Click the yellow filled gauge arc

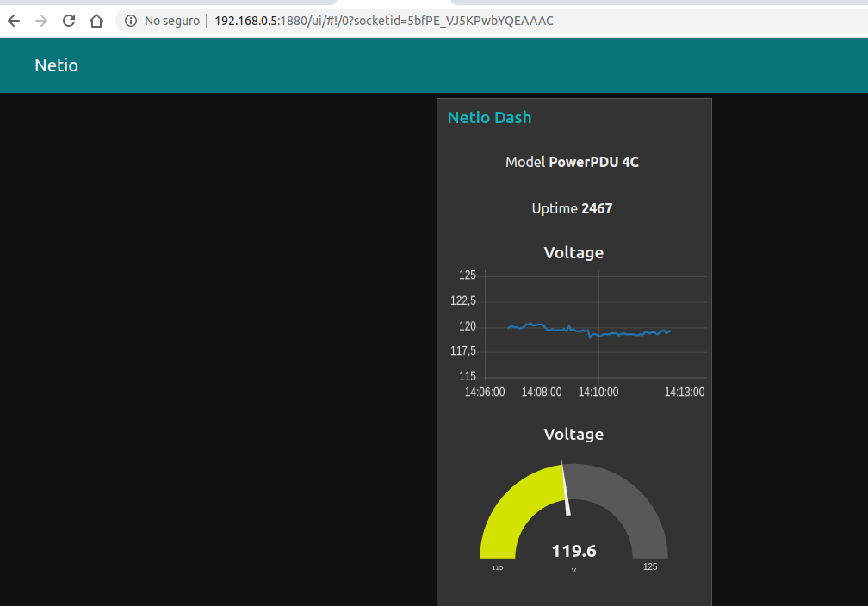pyautogui.click(x=512, y=504)
